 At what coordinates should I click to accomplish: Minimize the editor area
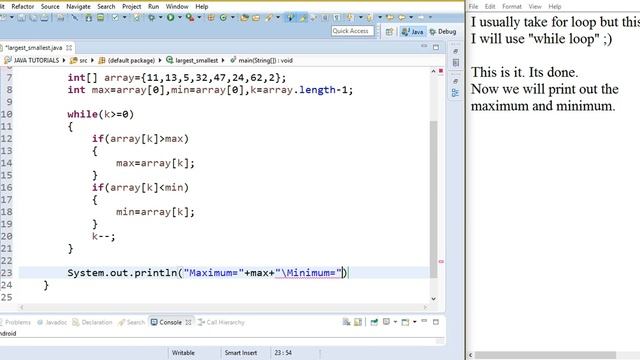point(424,46)
